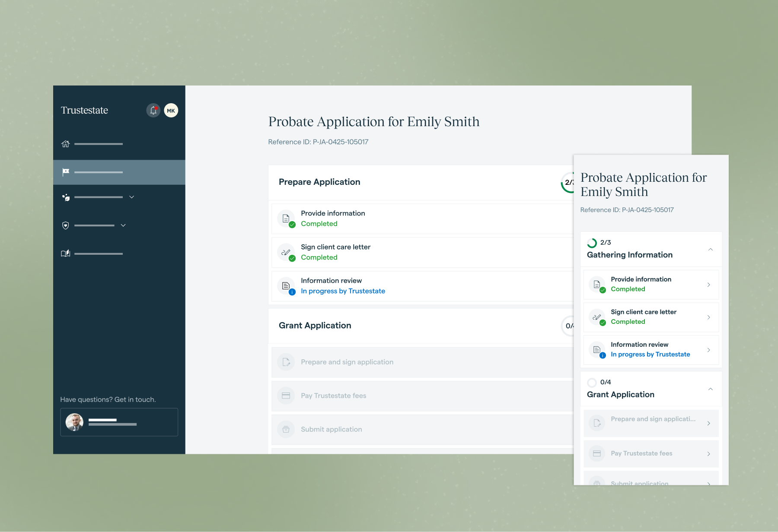Image resolution: width=778 pixels, height=532 pixels.
Task: Expand the sidebar hand-leaf menu chevron
Action: pos(132,197)
